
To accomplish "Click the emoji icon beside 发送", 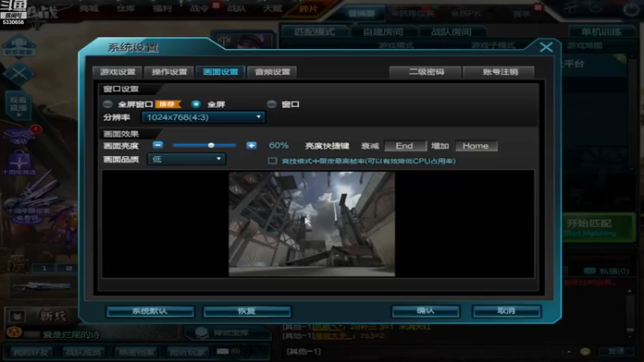I will (585, 352).
